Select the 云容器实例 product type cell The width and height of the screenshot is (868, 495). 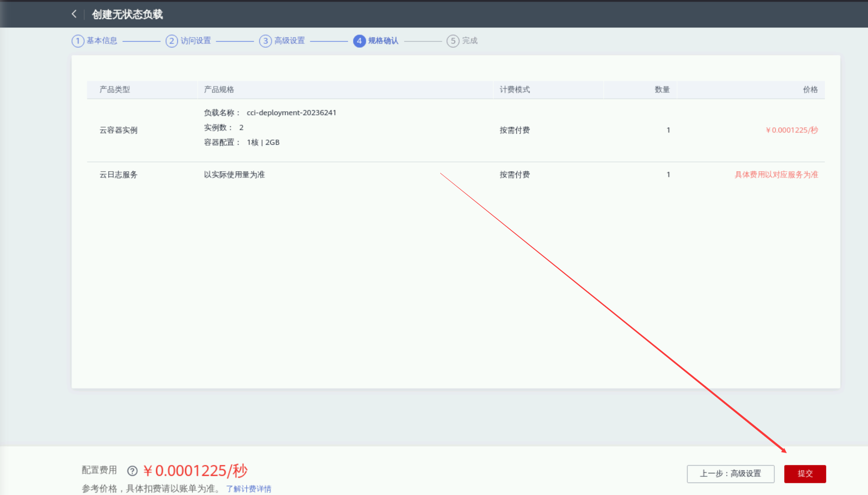tap(118, 130)
